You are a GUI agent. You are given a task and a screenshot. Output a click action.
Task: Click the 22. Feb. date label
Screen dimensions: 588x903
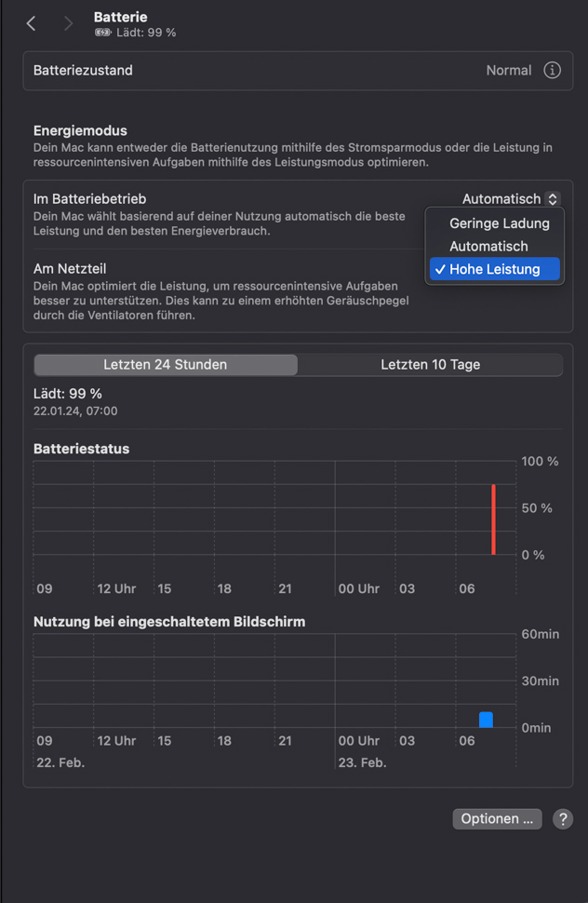click(x=60, y=762)
